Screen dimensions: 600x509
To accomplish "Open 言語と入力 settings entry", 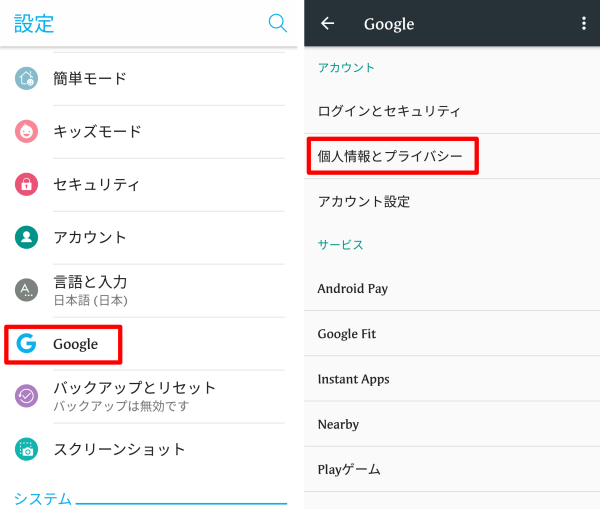I will 149,290.
